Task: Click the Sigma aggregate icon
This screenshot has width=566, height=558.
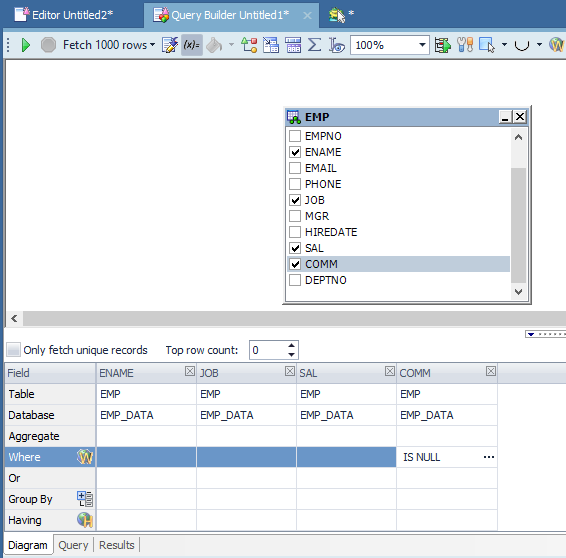Action: 314,45
